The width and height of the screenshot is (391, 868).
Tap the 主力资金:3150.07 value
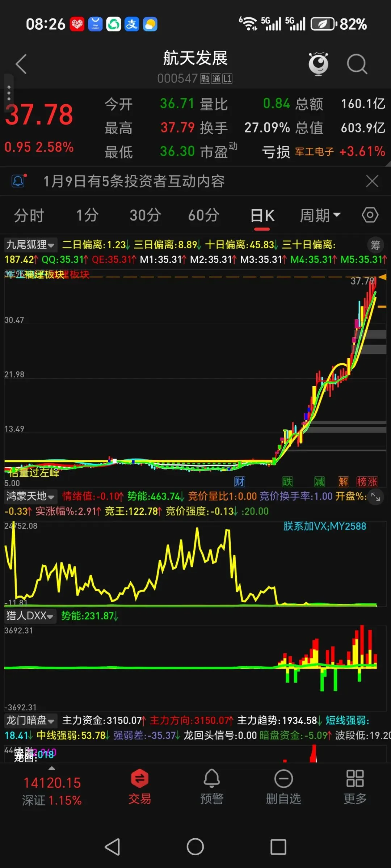tap(104, 720)
